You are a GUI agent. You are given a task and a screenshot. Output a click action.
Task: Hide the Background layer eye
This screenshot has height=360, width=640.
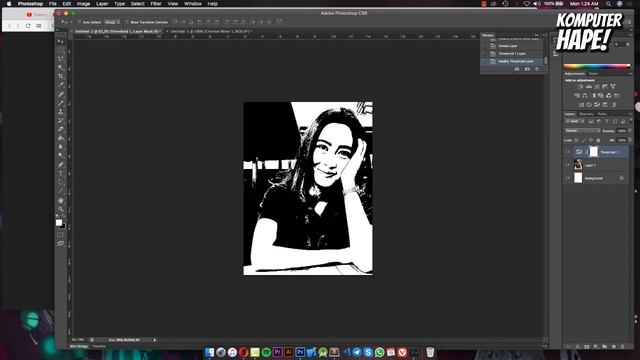tap(567, 178)
